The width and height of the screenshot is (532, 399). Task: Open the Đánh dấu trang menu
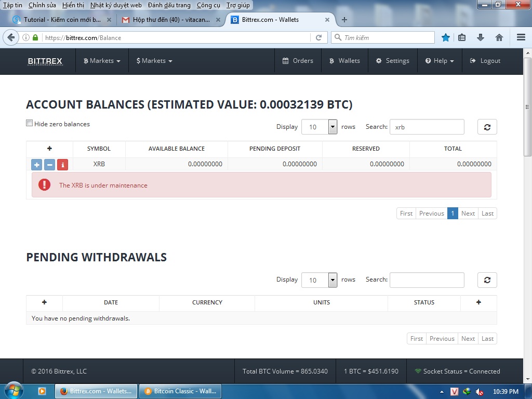(x=169, y=5)
